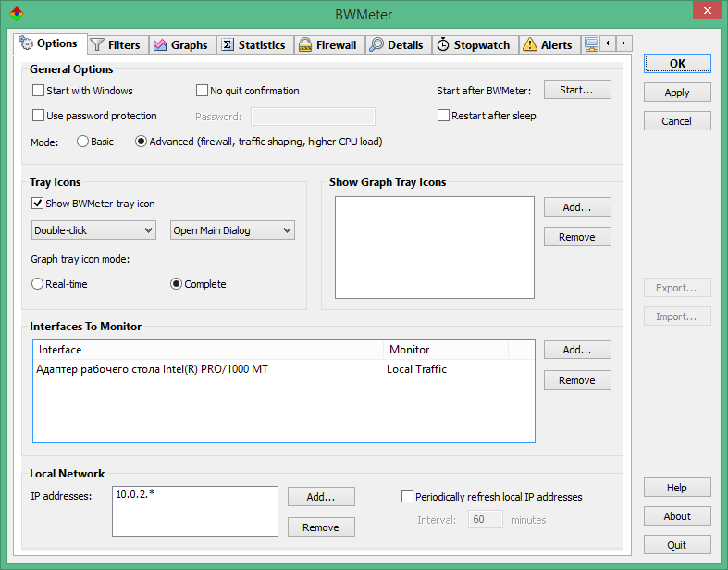The height and width of the screenshot is (570, 728).
Task: Click the Password input field
Action: 313,117
